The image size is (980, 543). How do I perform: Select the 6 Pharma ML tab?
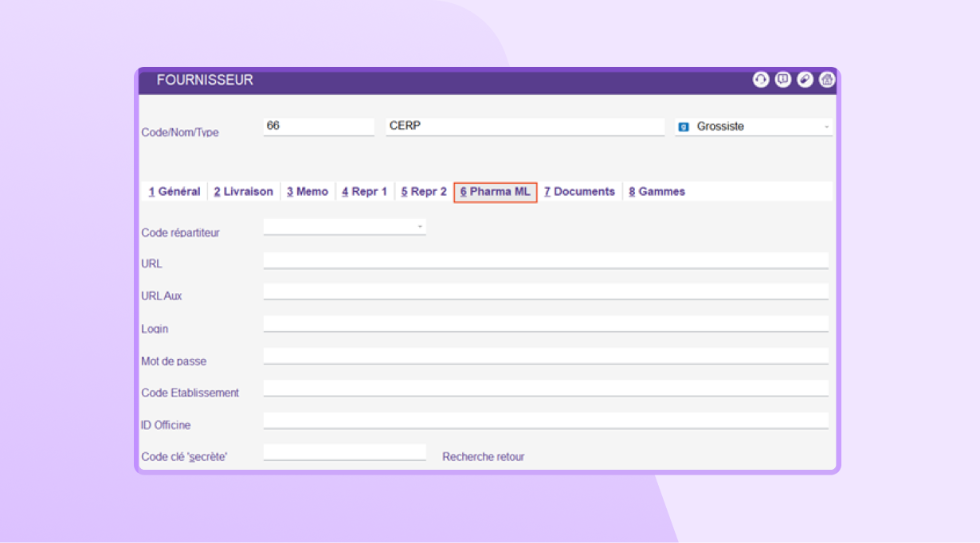496,192
